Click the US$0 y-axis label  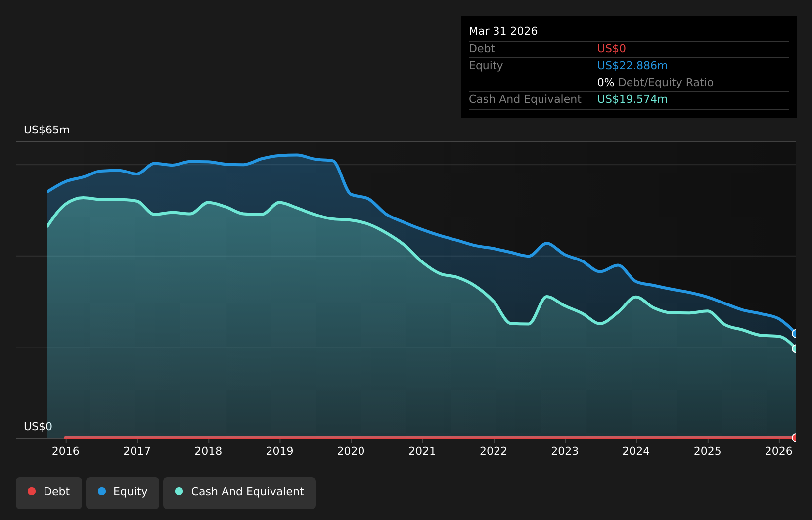click(38, 427)
